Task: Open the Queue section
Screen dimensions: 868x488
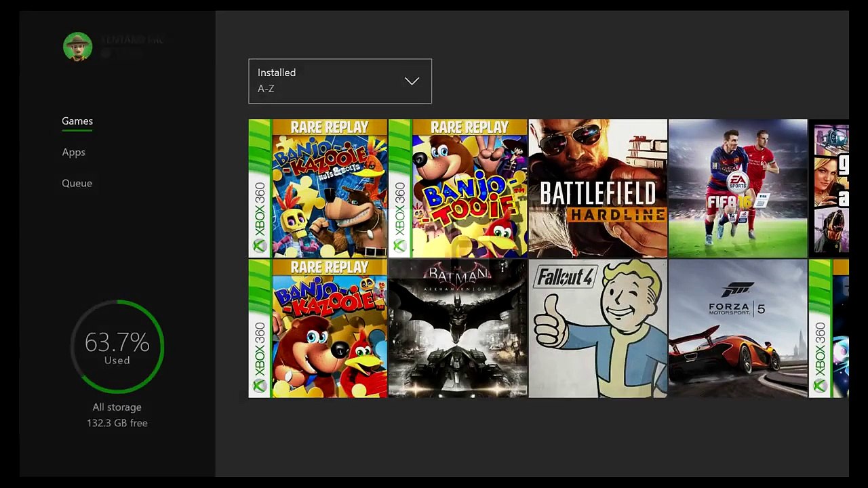Action: pos(77,184)
